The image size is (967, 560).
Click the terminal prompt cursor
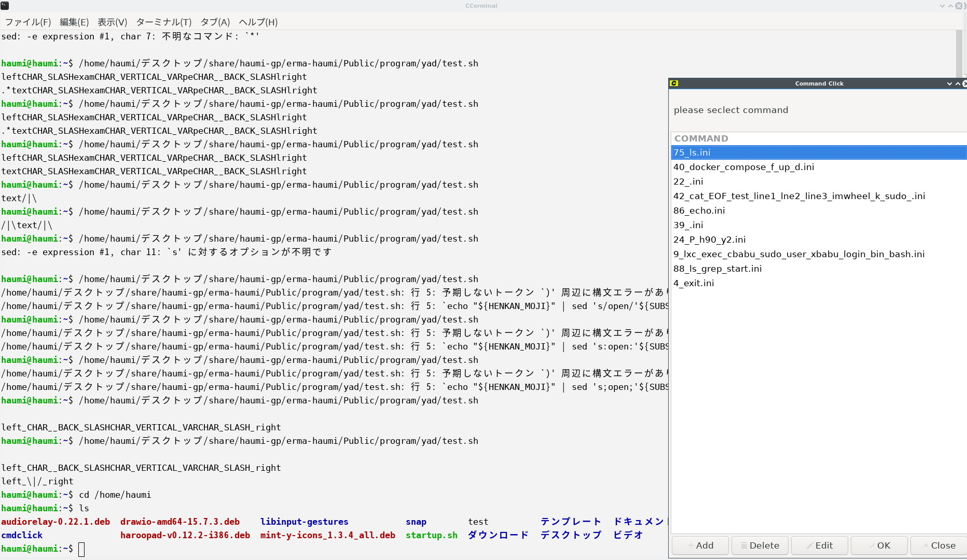pyautogui.click(x=81, y=549)
